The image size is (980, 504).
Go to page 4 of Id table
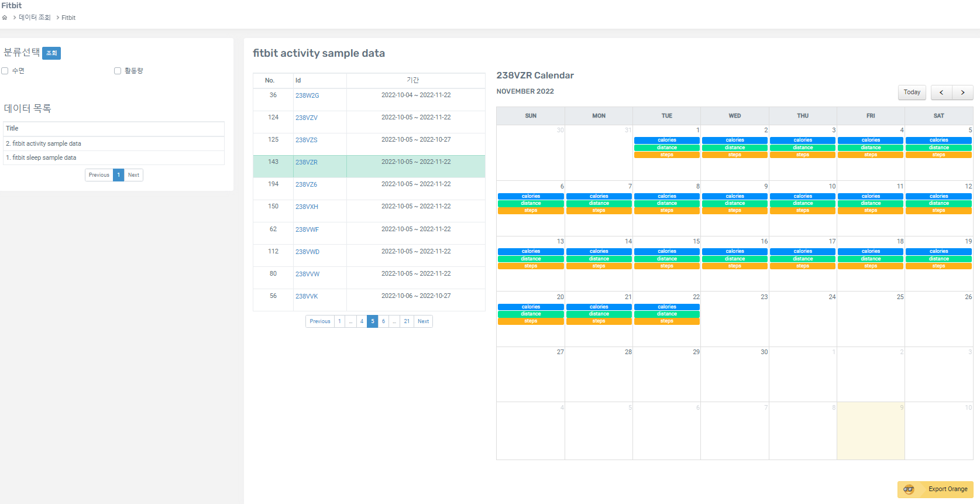click(362, 321)
